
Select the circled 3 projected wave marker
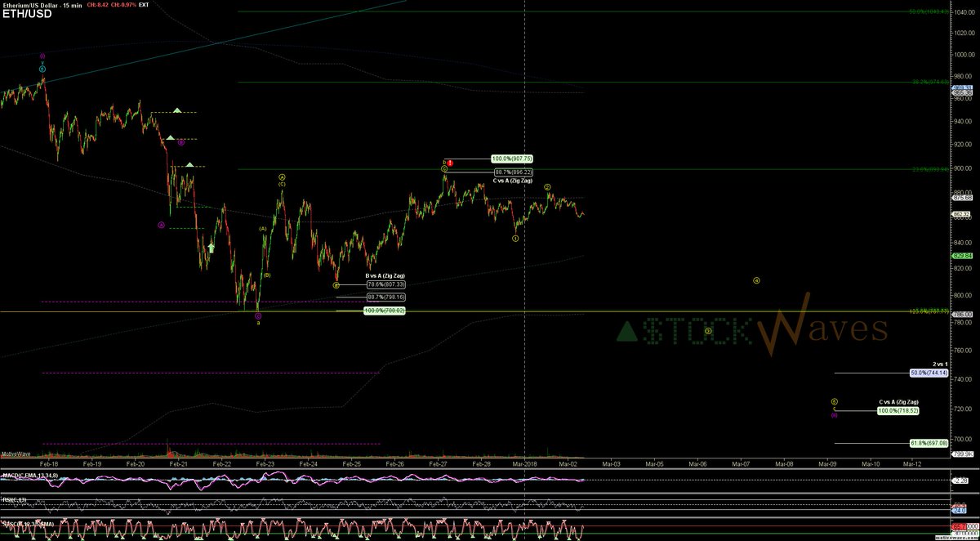click(x=708, y=331)
